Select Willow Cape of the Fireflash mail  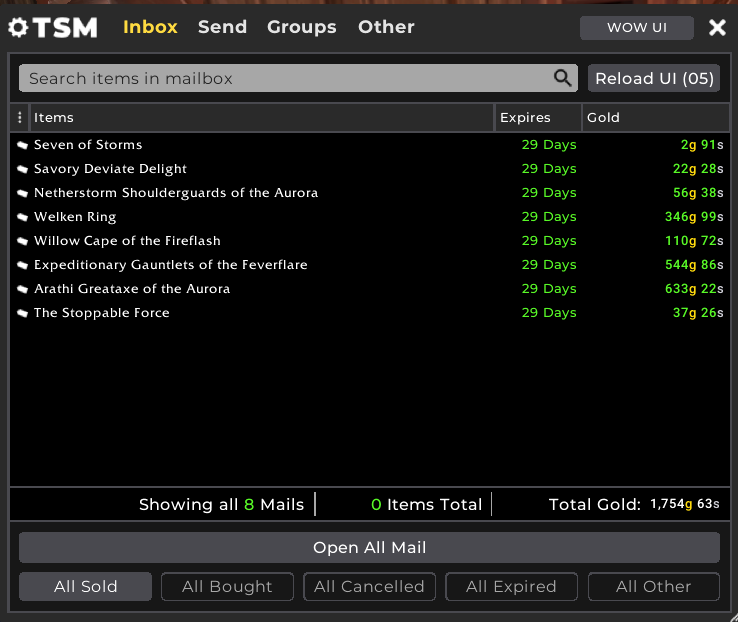[x=369, y=241]
